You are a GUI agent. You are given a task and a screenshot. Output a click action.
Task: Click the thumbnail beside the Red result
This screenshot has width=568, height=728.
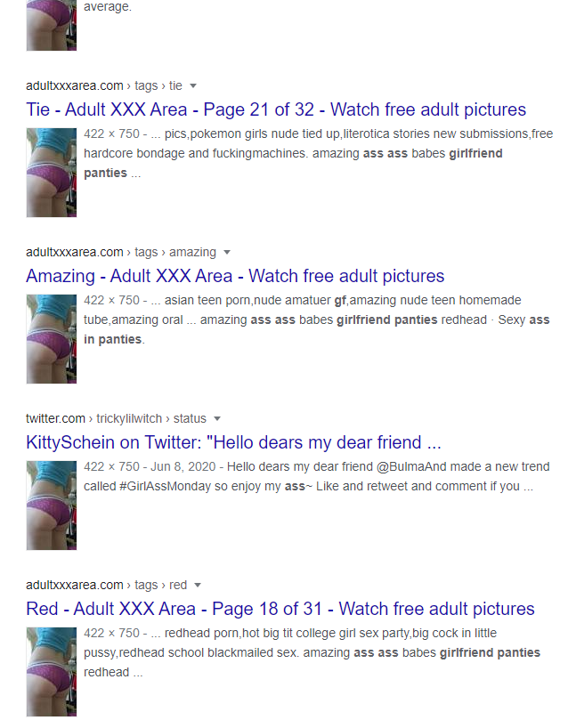[x=52, y=672]
